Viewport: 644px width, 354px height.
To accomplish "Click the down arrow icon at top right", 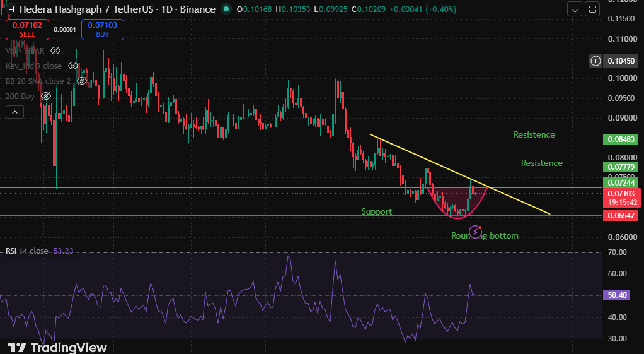I will pyautogui.click(x=575, y=9).
